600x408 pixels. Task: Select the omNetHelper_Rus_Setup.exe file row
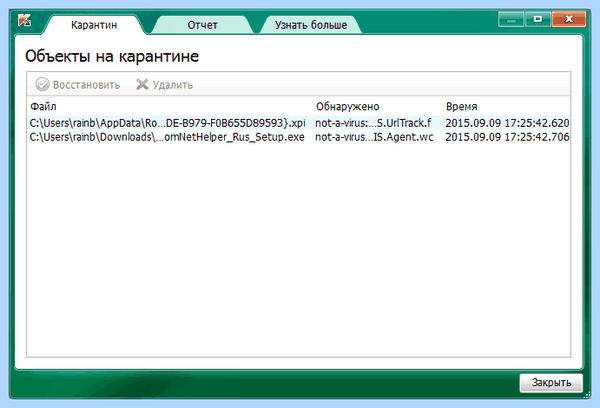coord(298,137)
